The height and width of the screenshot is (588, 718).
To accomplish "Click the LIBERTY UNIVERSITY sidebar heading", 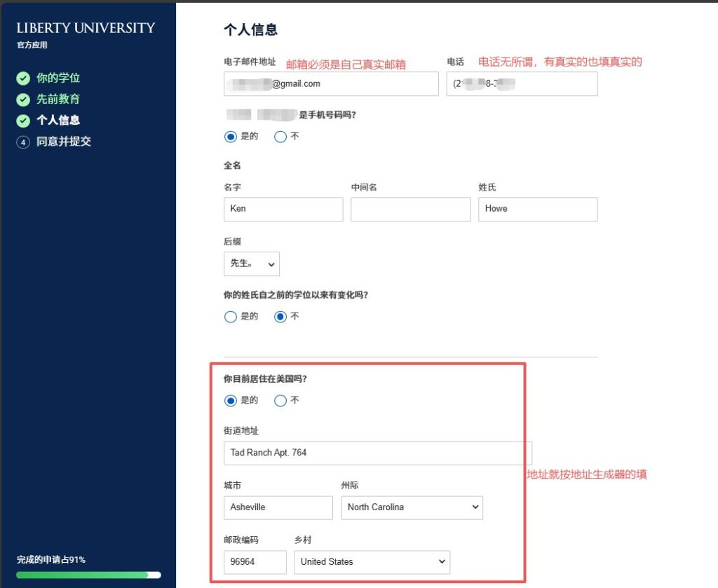I will 86,27.
